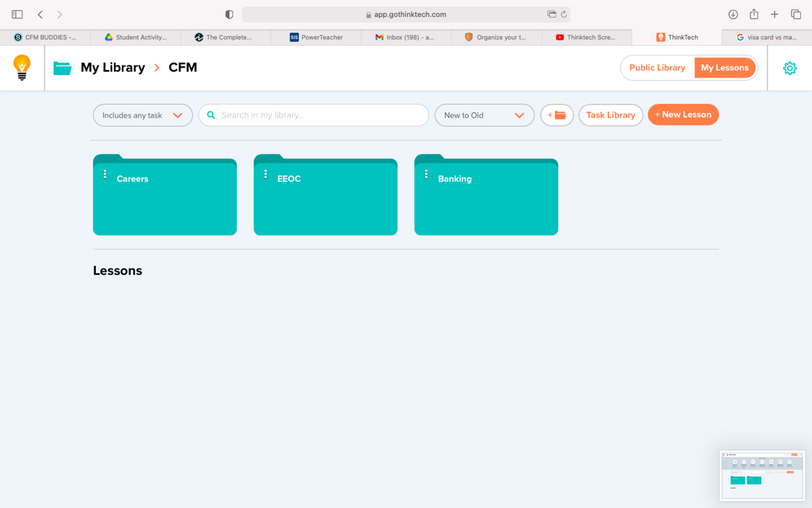Open the Careers folder options menu
812x508 pixels.
click(x=105, y=174)
